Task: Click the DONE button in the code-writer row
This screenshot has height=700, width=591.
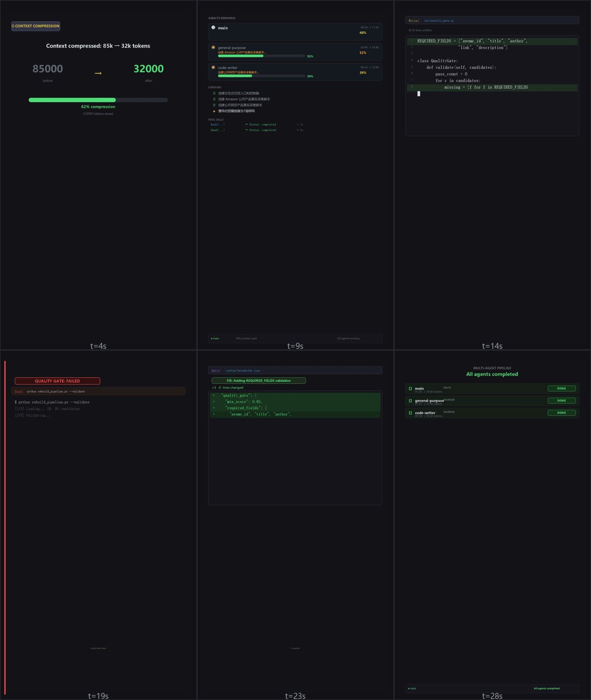Action: pyautogui.click(x=561, y=413)
